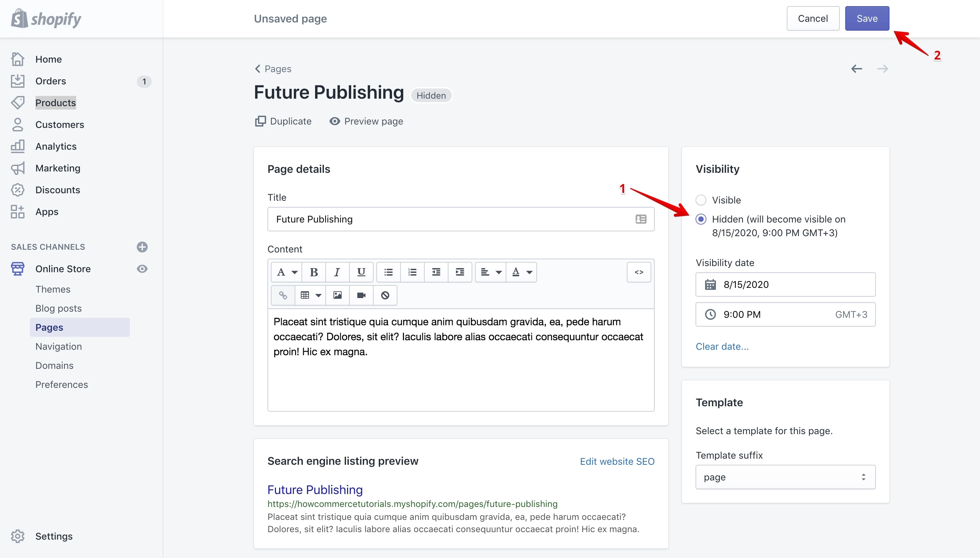Image resolution: width=980 pixels, height=558 pixels.
Task: Insert an image in content
Action: pos(337,295)
